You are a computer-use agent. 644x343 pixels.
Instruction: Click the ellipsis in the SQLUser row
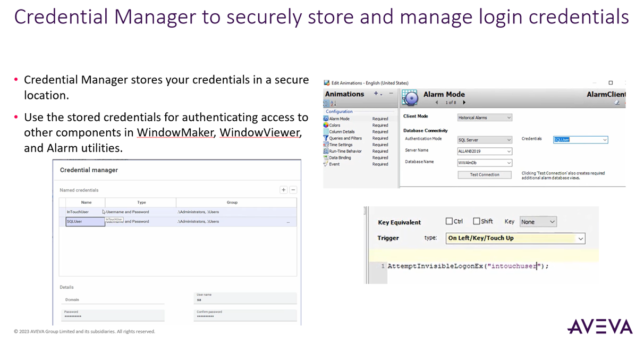coord(289,222)
